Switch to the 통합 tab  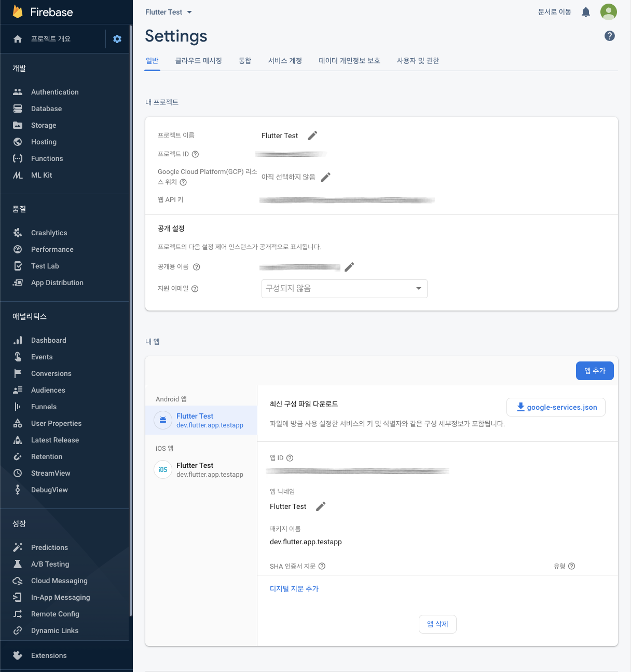245,61
